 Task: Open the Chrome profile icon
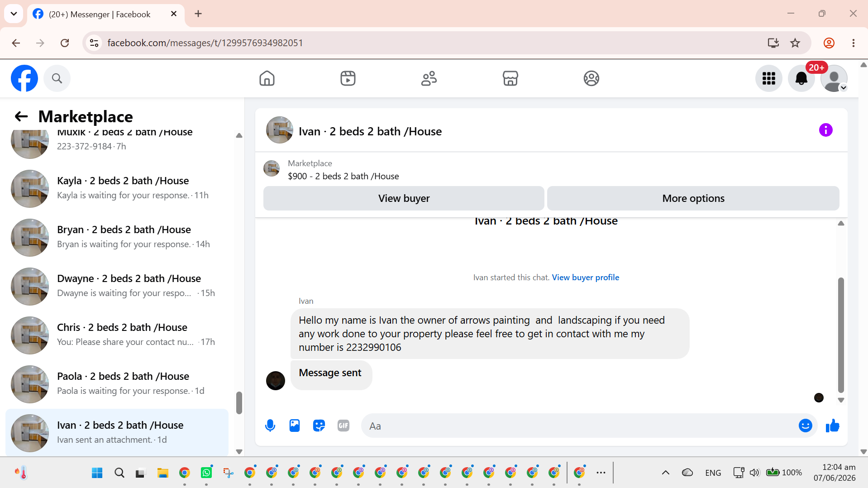pos(829,43)
